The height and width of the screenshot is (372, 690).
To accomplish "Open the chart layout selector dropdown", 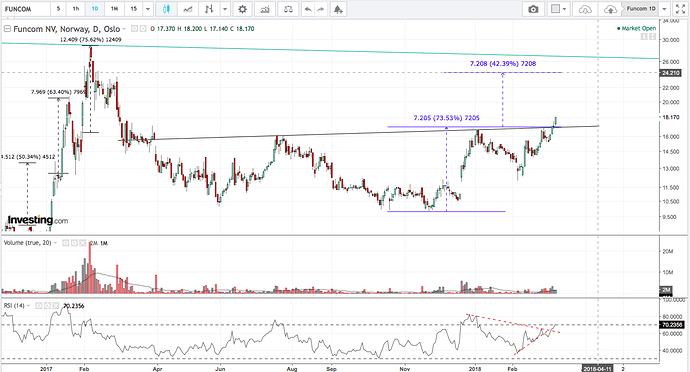I will [559, 9].
